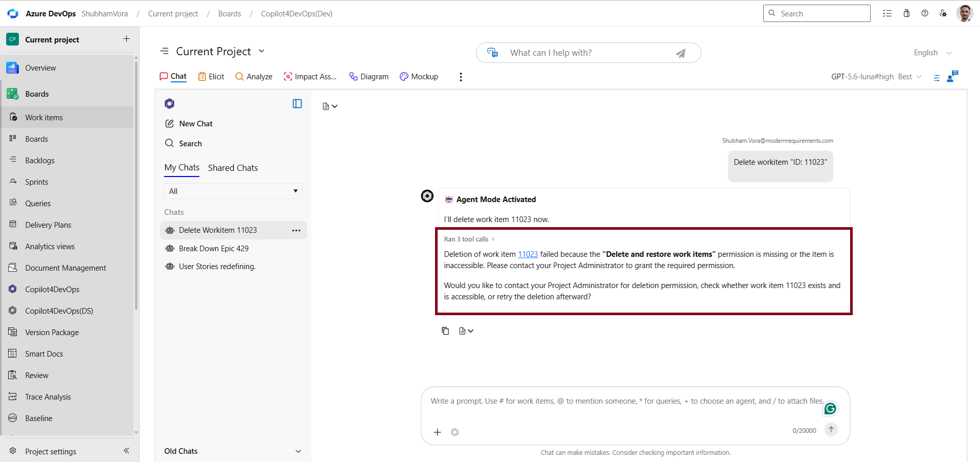Open work item link 11023

[x=528, y=254]
